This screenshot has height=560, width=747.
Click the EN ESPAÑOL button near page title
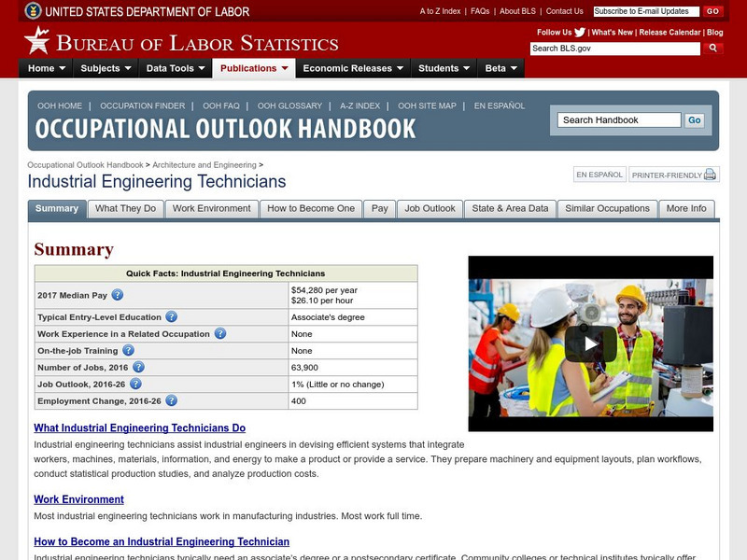coord(599,175)
